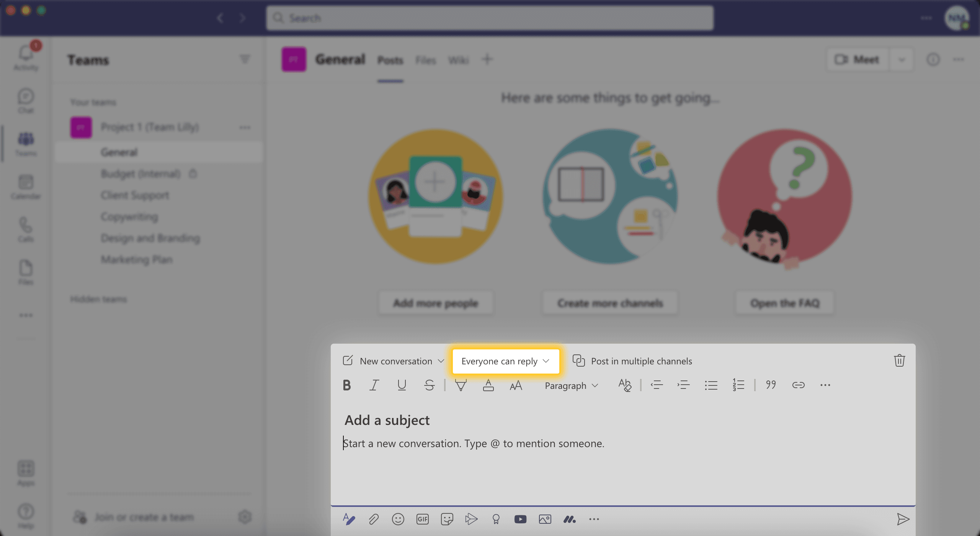Screen dimensions: 980x536
Task: Expand the New conversation dropdown
Action: coord(441,361)
